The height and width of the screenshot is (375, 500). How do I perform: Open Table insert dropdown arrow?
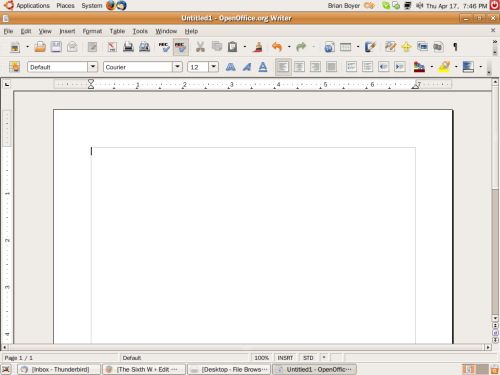click(358, 47)
